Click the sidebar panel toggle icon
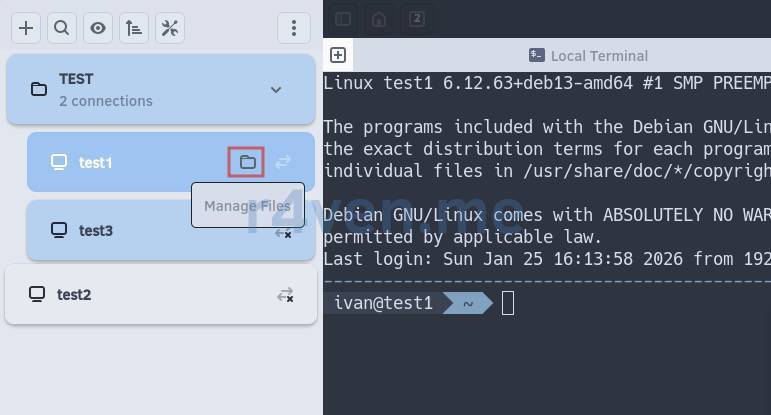The width and height of the screenshot is (771, 415). [343, 18]
